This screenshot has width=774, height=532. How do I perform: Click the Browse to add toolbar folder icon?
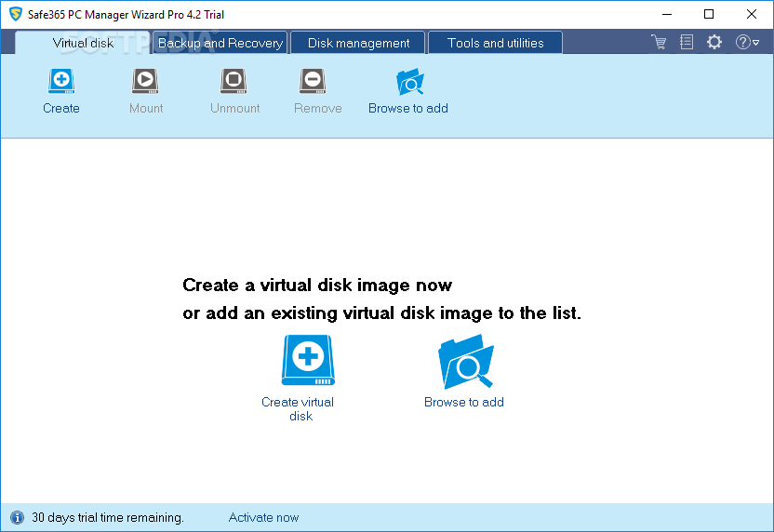click(410, 82)
